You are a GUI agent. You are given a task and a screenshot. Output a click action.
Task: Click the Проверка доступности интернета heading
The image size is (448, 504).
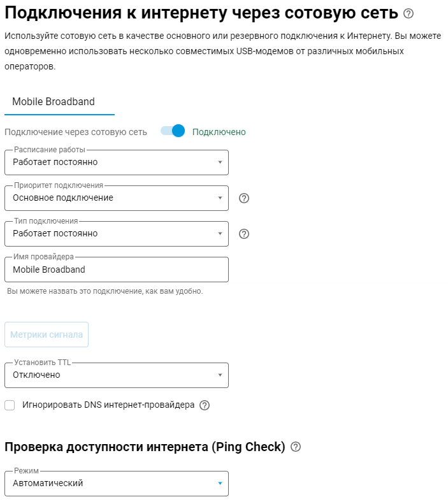click(145, 447)
